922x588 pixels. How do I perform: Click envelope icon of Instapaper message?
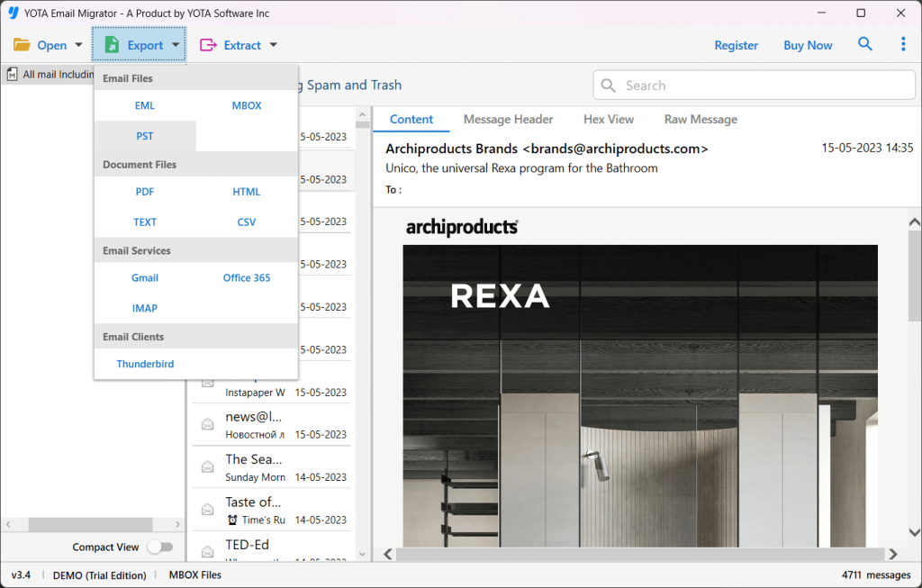(x=208, y=383)
